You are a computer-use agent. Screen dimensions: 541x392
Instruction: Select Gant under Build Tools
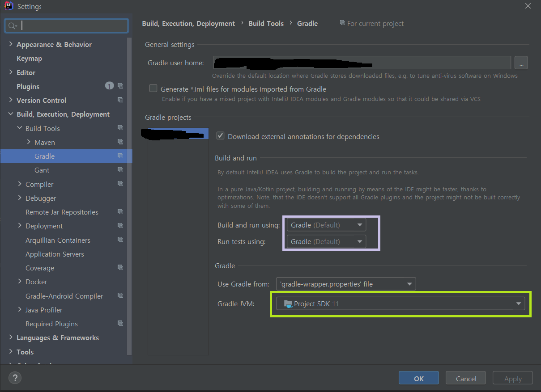[42, 170]
